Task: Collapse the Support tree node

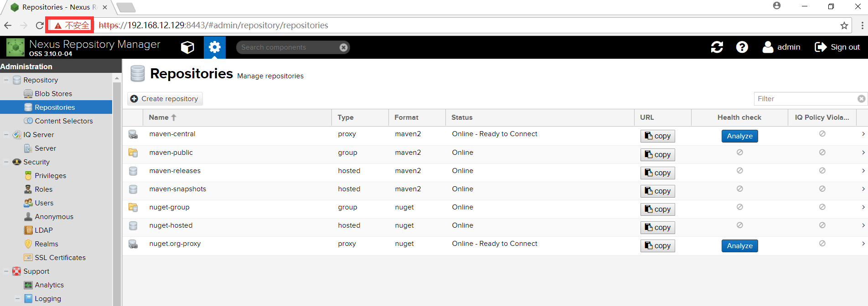Action: pyautogui.click(x=6, y=271)
